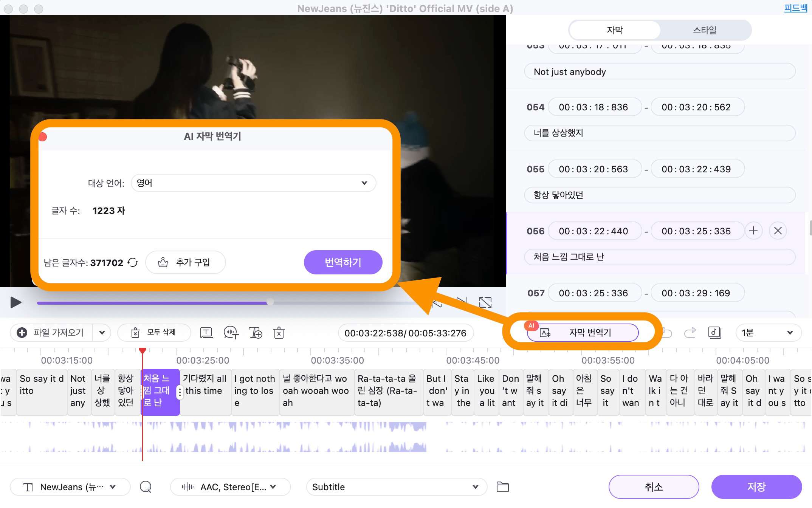Screen dimensions: 812x508
Task: Select timeline clip 'Ra-ta-ta-ta 울린 심장'
Action: tap(389, 392)
